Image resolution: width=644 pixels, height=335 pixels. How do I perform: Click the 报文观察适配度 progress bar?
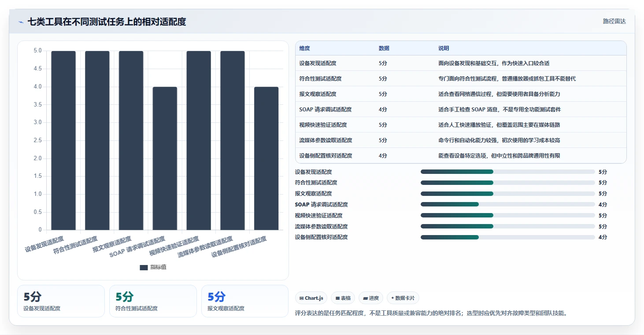tap(508, 194)
